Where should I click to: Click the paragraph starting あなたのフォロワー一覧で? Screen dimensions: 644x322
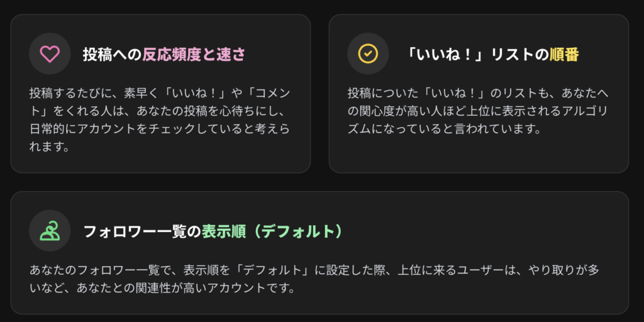pos(314,279)
